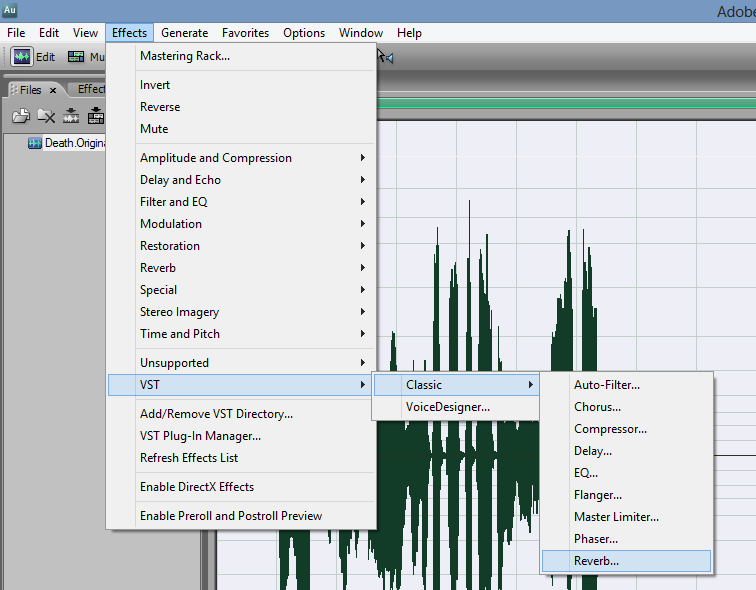This screenshot has height=590, width=756.
Task: Click the scrub tool cursor icon in toolbar
Action: point(385,56)
